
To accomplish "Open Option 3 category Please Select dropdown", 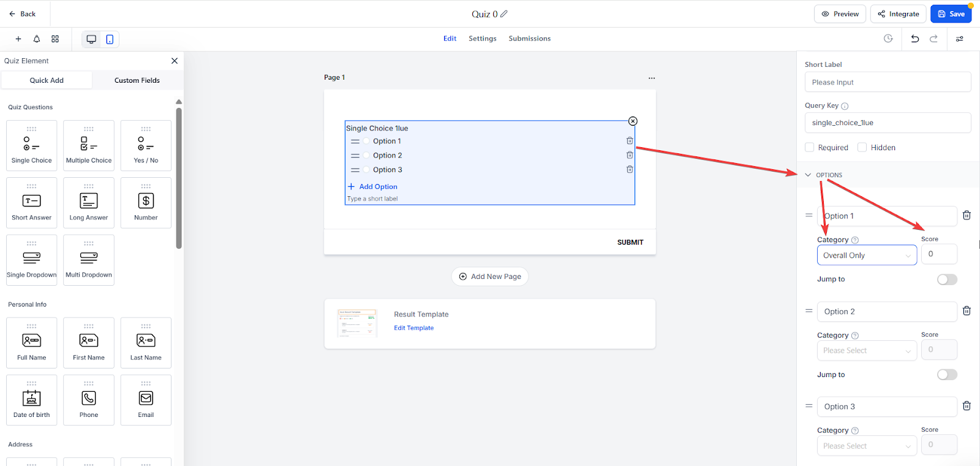I will point(867,446).
